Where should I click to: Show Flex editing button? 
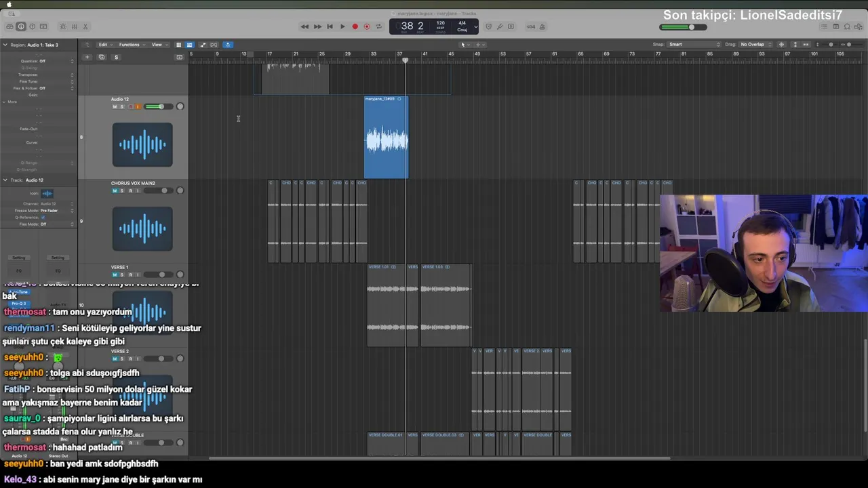(x=214, y=45)
